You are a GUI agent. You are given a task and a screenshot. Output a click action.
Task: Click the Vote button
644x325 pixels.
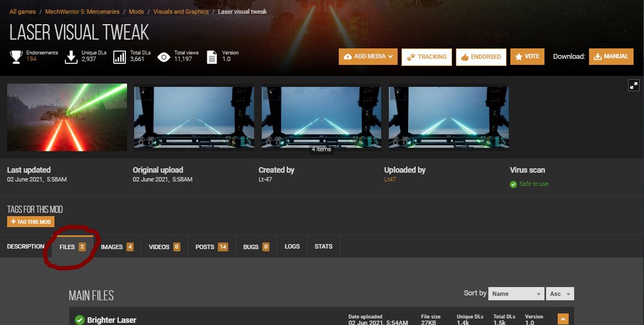527,57
